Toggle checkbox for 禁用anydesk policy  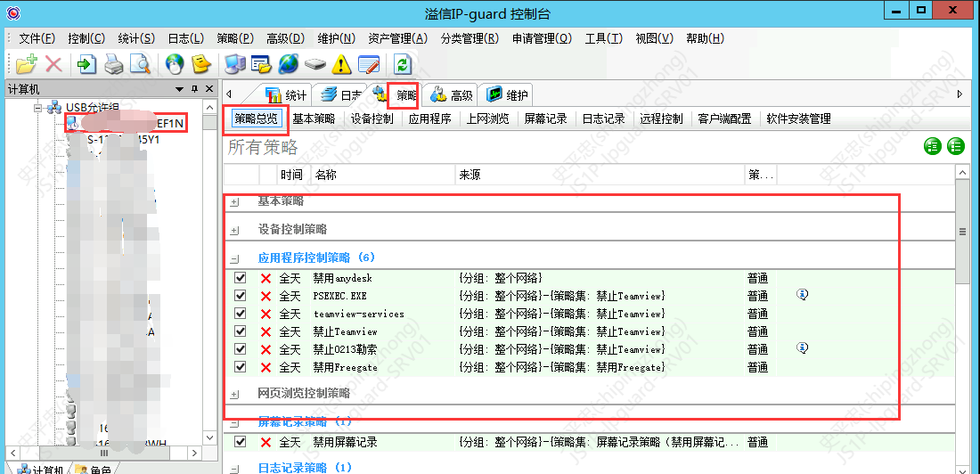pos(240,278)
